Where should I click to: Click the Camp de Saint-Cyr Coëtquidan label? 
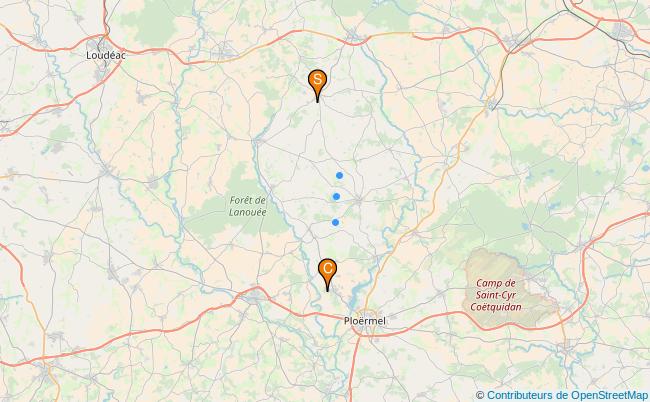pyautogui.click(x=496, y=295)
